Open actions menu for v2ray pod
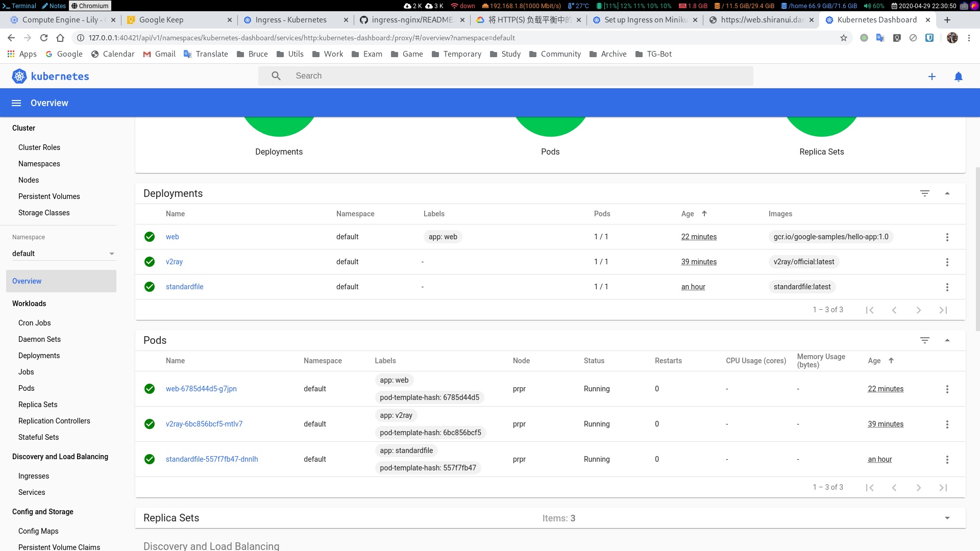The height and width of the screenshot is (551, 980). click(947, 424)
